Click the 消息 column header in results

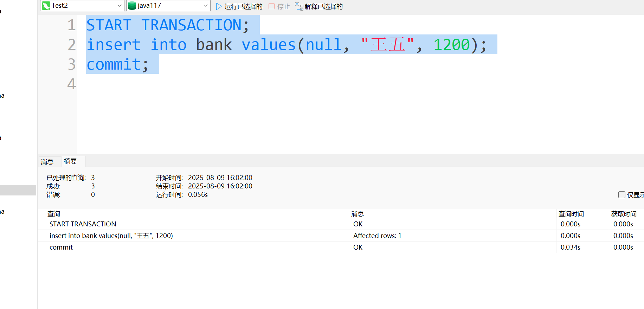click(x=358, y=214)
